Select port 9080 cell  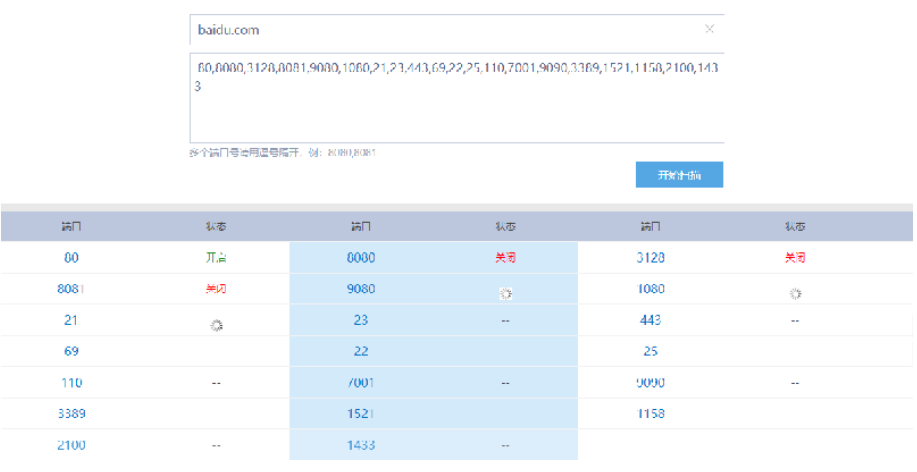pyautogui.click(x=361, y=288)
